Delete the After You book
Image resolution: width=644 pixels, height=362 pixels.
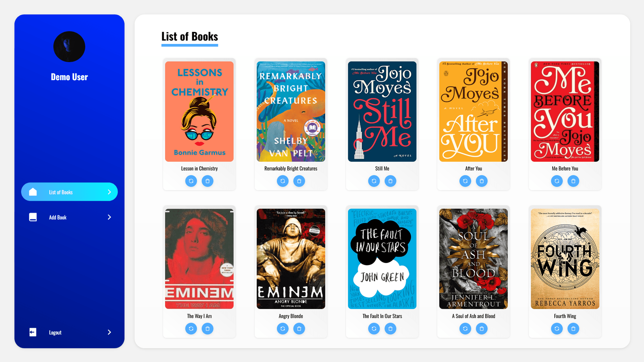coord(482,181)
